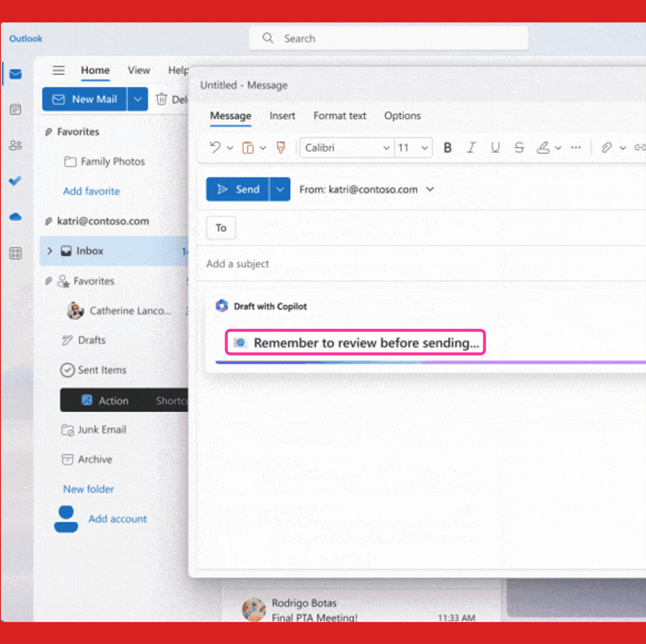Select the Format Painter icon
This screenshot has width=646, height=644.
tap(281, 148)
